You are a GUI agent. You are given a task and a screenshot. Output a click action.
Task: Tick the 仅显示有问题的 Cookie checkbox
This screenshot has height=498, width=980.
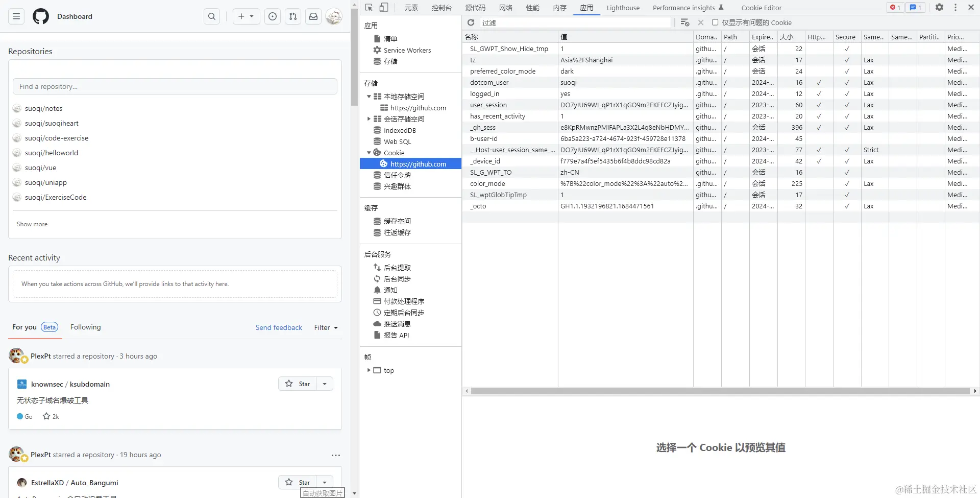click(715, 22)
